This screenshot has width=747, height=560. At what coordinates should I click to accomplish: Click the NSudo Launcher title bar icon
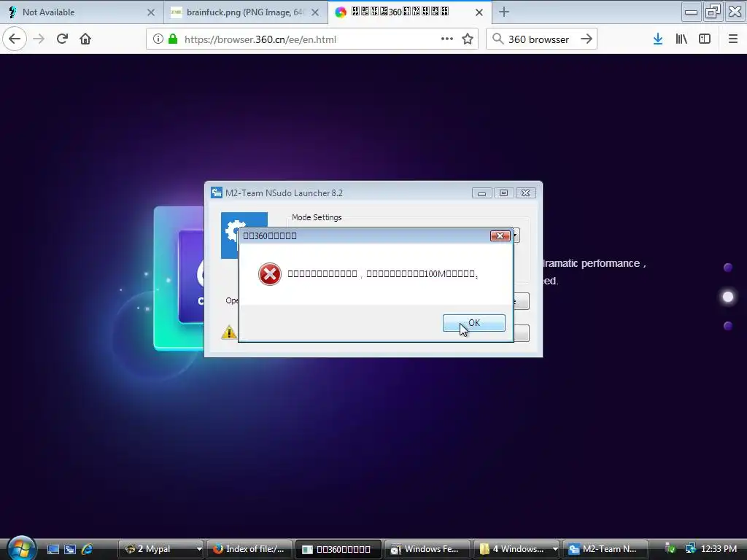tap(217, 192)
